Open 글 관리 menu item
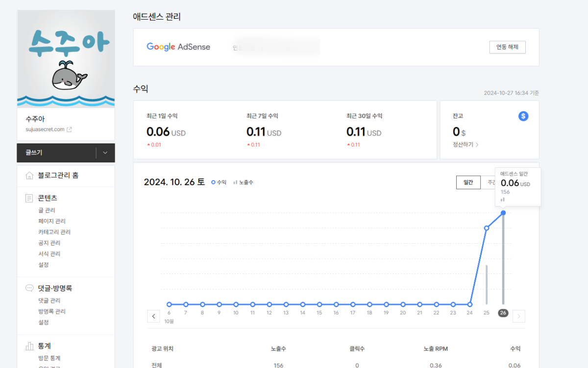The width and height of the screenshot is (588, 368). (x=47, y=210)
